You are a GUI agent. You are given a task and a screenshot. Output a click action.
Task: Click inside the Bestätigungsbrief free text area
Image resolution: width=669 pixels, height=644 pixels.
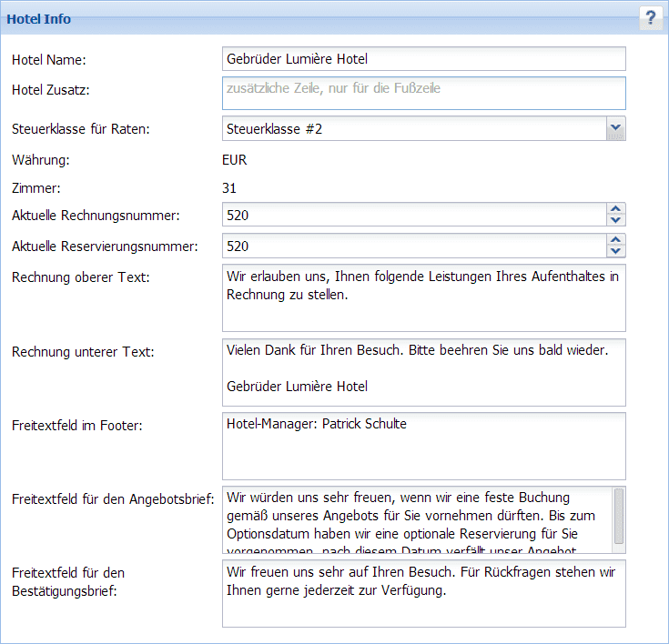[x=423, y=593]
